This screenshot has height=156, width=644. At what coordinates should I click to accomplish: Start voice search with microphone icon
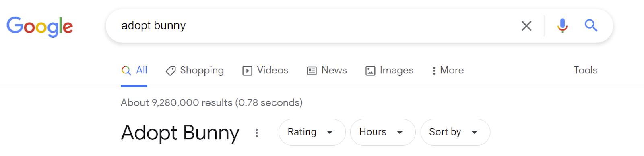(562, 25)
